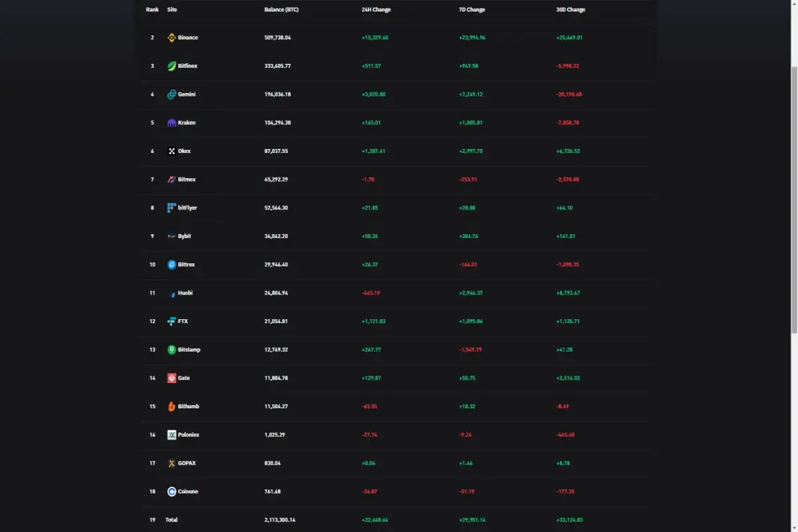
Task: Click the Bitstamp green logo icon
Action: tap(172, 350)
